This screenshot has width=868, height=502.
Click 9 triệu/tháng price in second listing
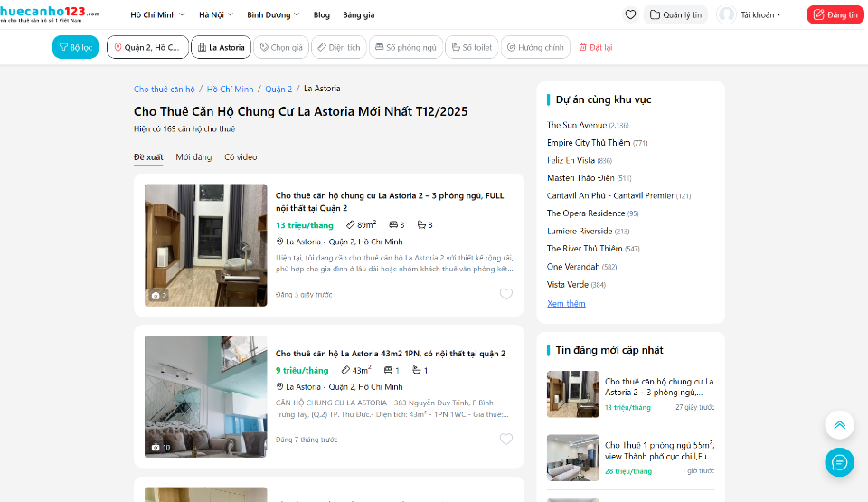pyautogui.click(x=302, y=370)
